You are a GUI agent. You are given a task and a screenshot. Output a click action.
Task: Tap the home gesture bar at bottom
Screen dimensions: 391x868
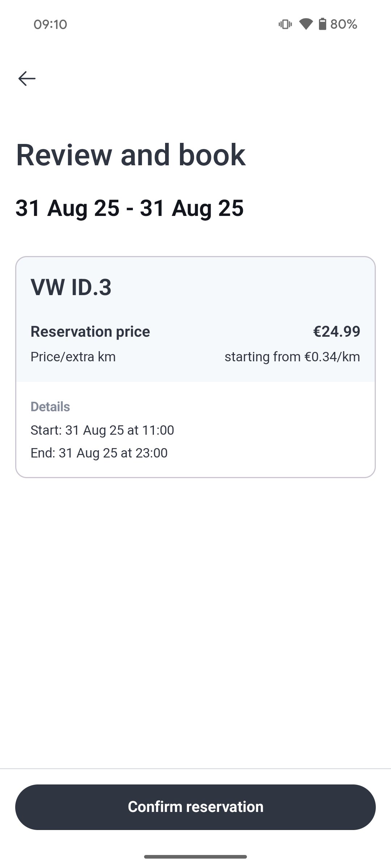click(195, 856)
